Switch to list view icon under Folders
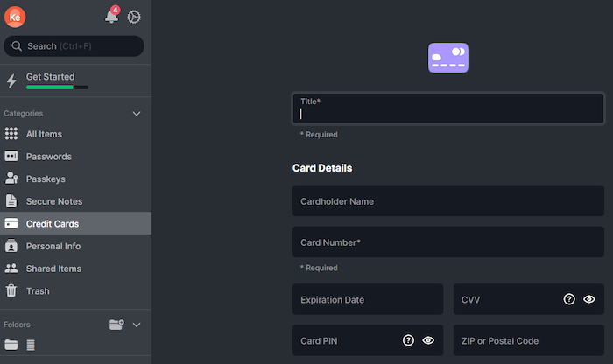Viewport: 613px width, 364px height. 31,345
